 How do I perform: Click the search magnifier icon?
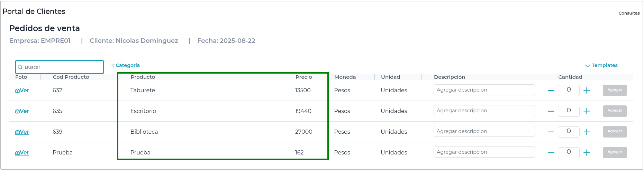tap(20, 67)
